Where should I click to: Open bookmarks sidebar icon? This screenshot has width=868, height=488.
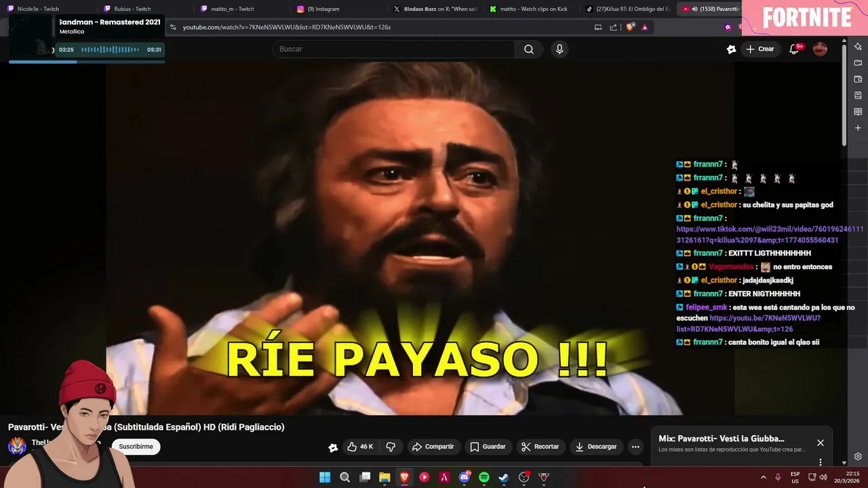[858, 96]
